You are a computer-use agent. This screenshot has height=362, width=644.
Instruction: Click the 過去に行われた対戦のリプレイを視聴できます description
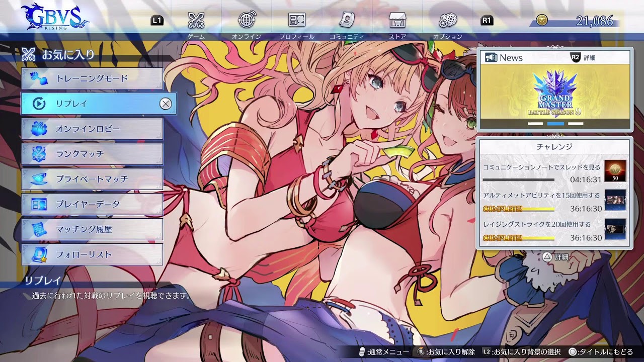pos(111,296)
